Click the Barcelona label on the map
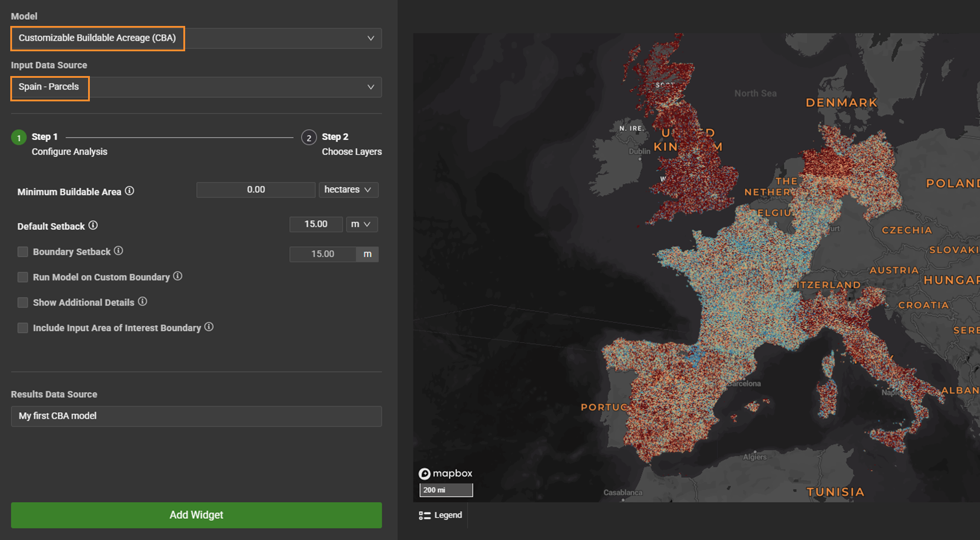Viewport: 980px width, 540px height. (x=744, y=384)
